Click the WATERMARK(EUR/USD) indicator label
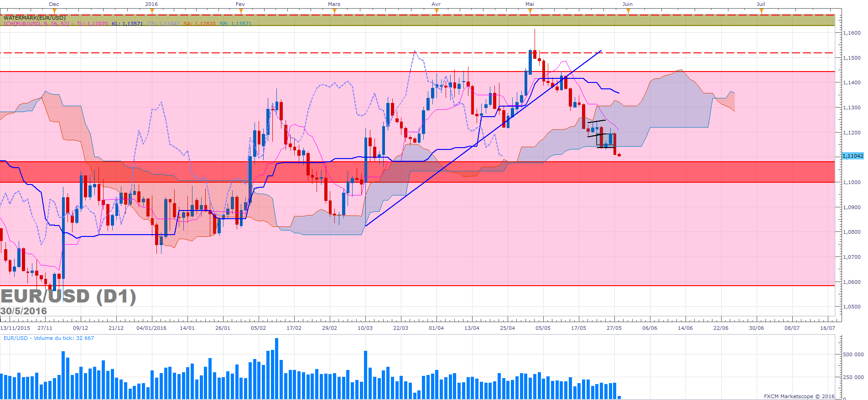The width and height of the screenshot is (868, 400). (x=35, y=18)
